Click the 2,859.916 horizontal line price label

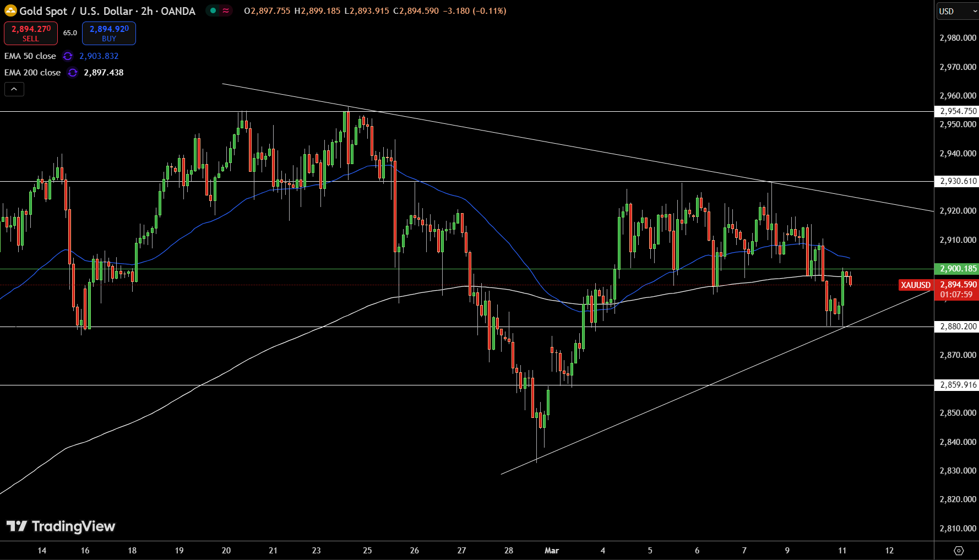[x=957, y=385]
